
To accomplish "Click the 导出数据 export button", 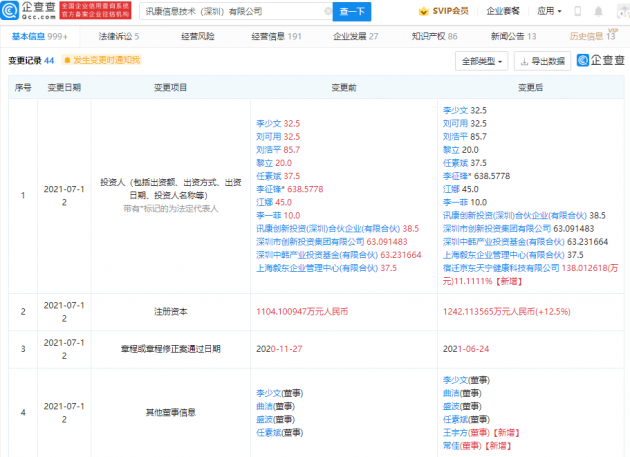I will (x=542, y=61).
